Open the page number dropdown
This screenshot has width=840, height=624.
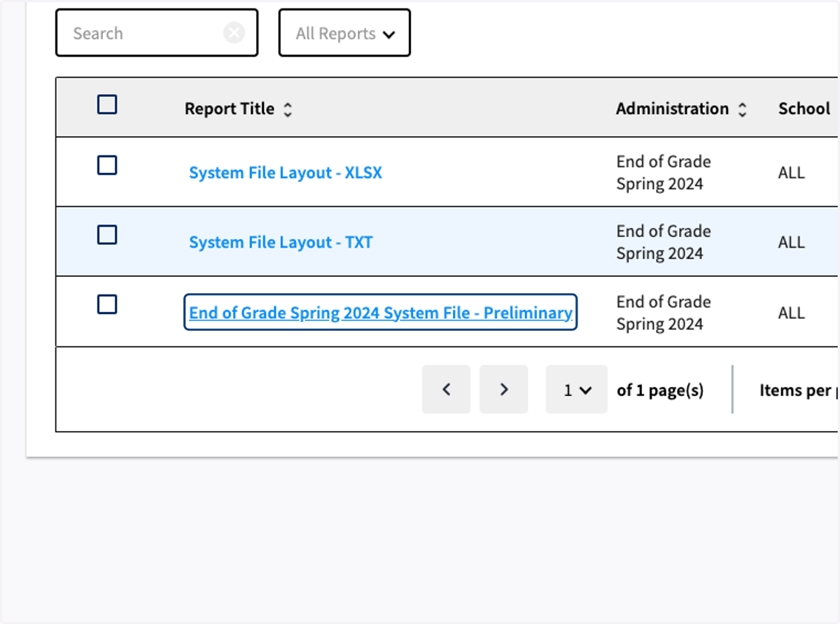click(577, 390)
